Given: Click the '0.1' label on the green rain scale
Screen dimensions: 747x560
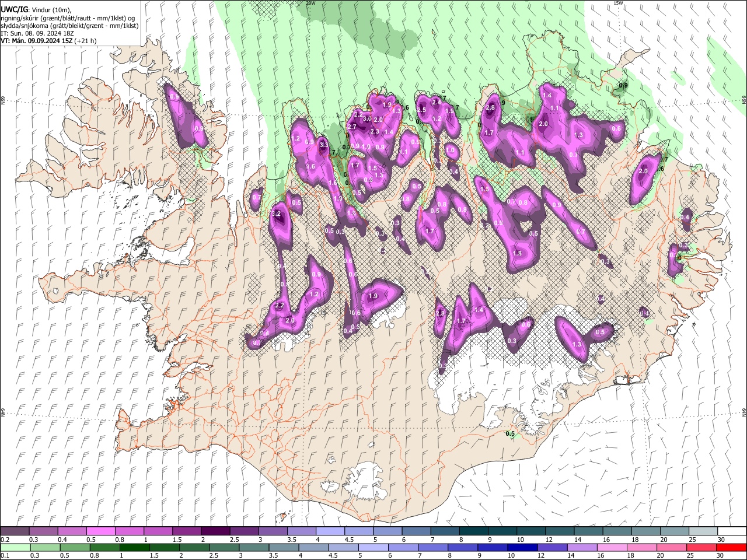Looking at the screenshot, I should [x=5, y=555].
